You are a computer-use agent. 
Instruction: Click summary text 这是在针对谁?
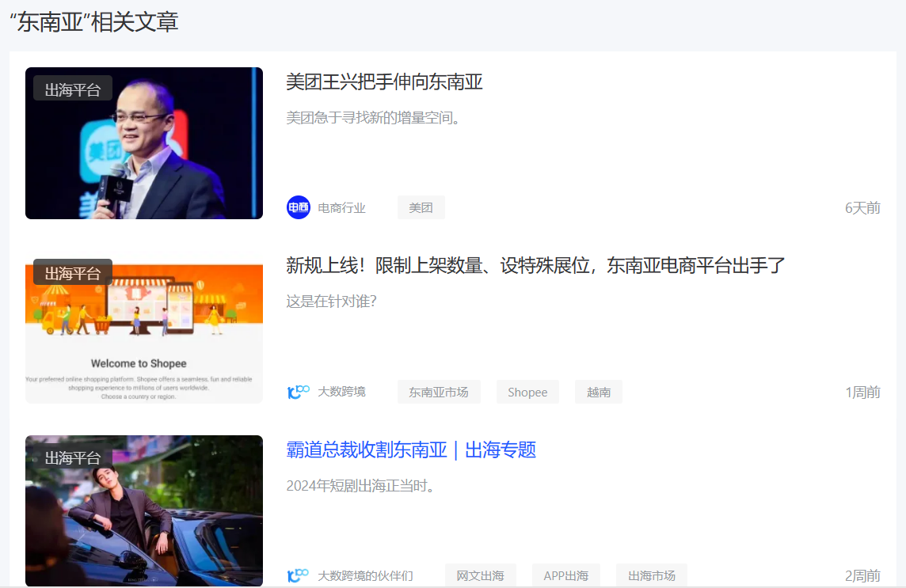click(331, 301)
